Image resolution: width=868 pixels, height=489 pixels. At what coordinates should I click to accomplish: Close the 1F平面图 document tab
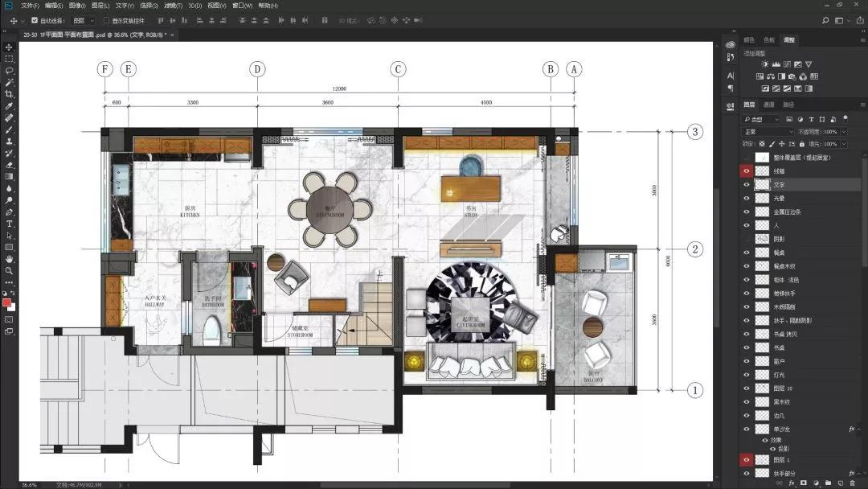tap(172, 35)
